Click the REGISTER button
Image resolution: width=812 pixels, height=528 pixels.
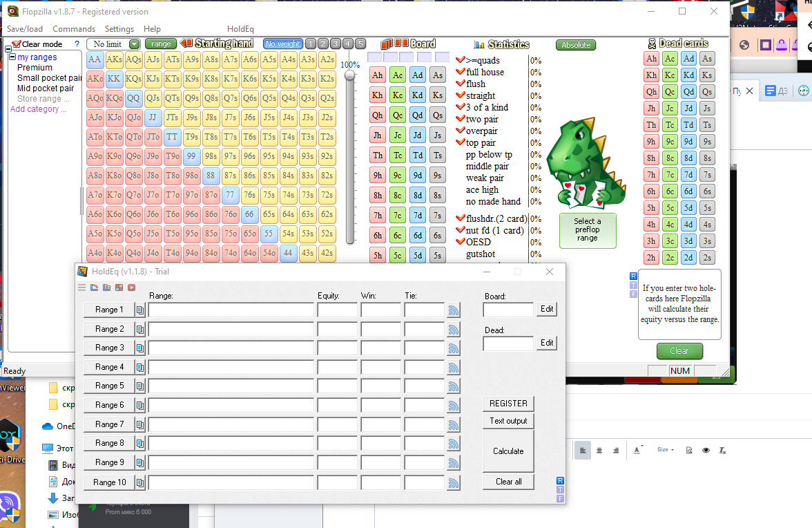click(x=508, y=403)
